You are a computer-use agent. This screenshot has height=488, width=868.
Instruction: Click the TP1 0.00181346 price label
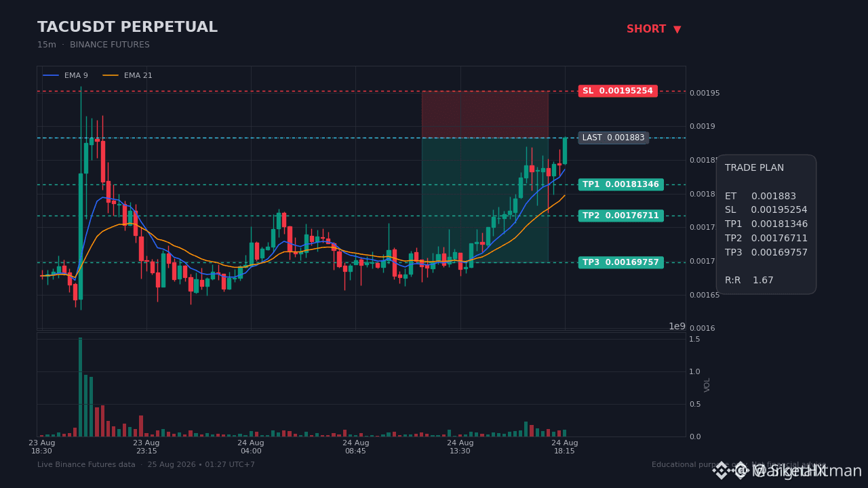point(620,184)
